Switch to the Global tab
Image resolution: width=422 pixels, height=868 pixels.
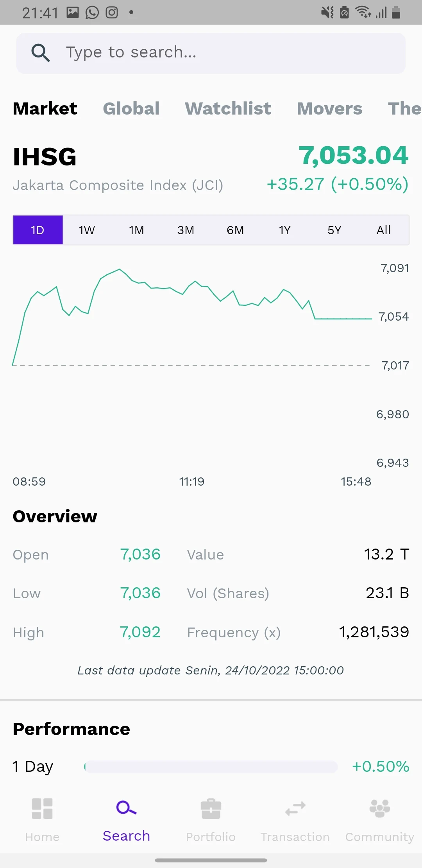pyautogui.click(x=131, y=109)
